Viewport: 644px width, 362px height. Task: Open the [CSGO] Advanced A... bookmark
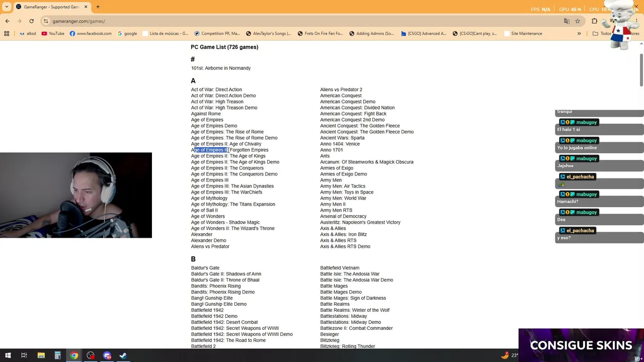tap(424, 34)
